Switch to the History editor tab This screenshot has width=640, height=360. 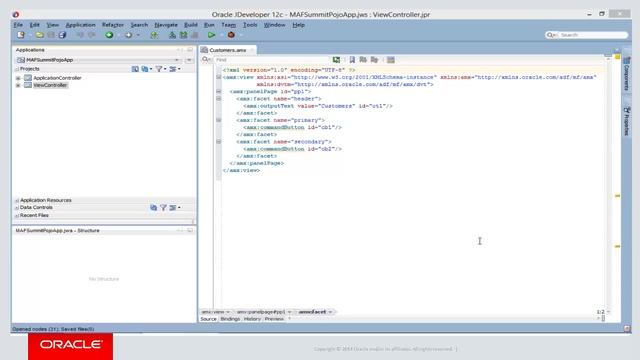252,319
